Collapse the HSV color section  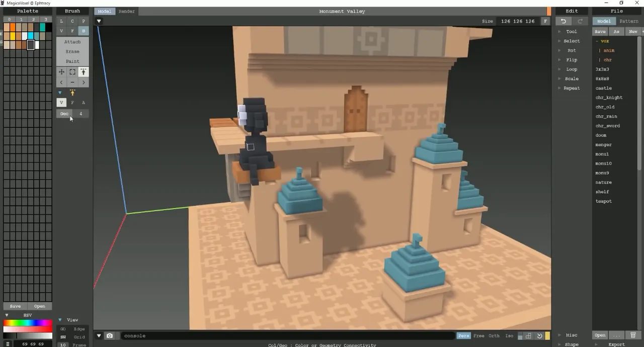coord(7,315)
